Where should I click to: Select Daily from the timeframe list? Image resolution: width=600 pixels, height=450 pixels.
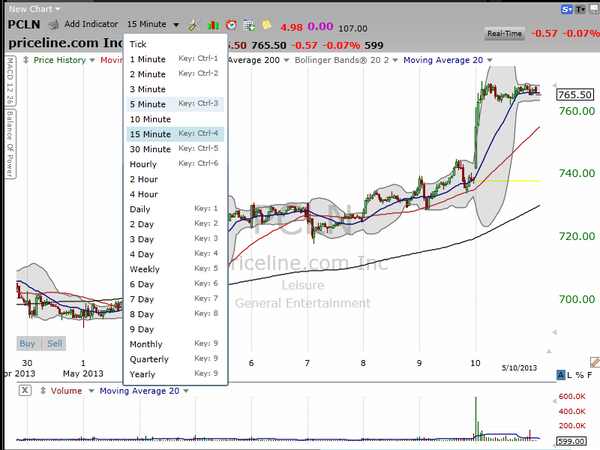point(143,209)
